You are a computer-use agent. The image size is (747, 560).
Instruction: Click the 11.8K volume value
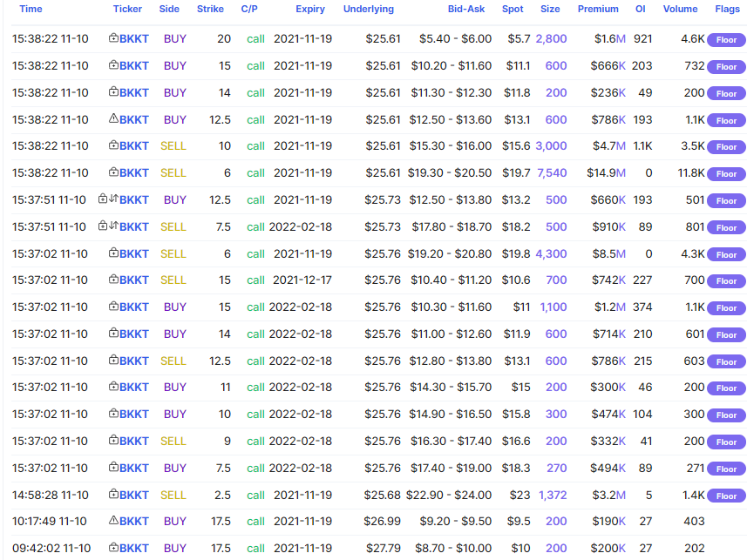pyautogui.click(x=691, y=172)
